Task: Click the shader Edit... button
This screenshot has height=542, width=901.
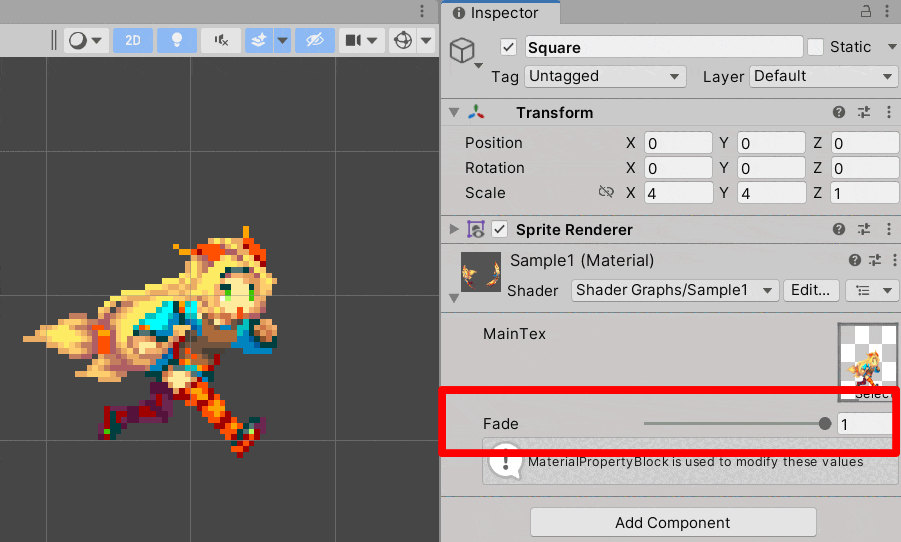Action: pos(811,290)
